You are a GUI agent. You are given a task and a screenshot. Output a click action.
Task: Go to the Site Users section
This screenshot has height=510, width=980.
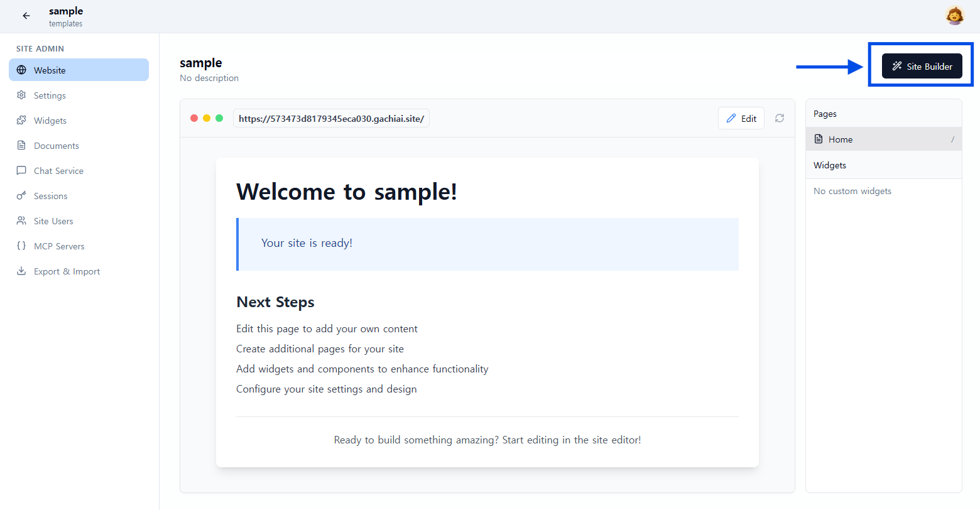coord(53,221)
